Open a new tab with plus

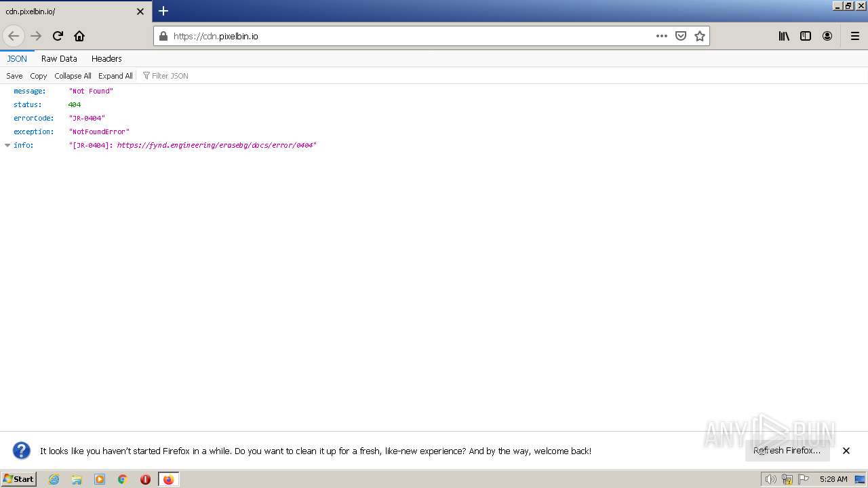pyautogui.click(x=163, y=11)
